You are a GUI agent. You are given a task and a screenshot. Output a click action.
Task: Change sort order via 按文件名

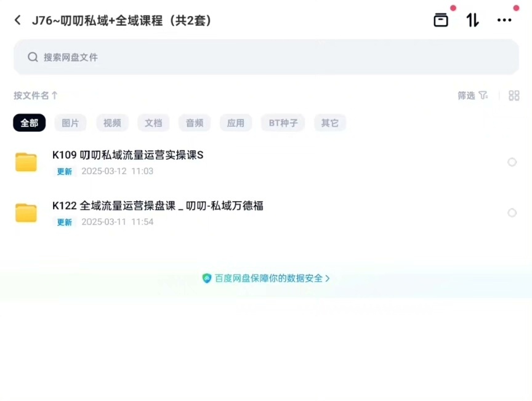tap(36, 95)
